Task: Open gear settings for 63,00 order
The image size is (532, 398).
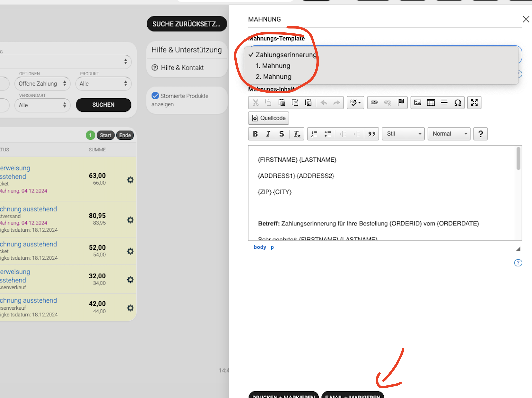Action: coord(130,180)
